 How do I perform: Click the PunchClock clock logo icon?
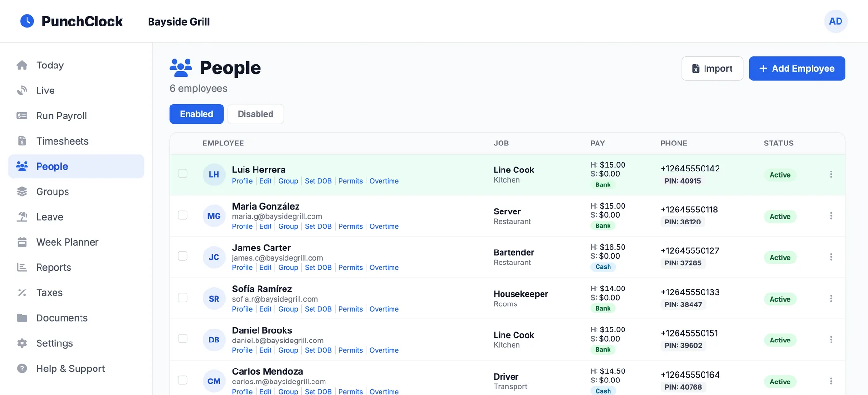27,21
